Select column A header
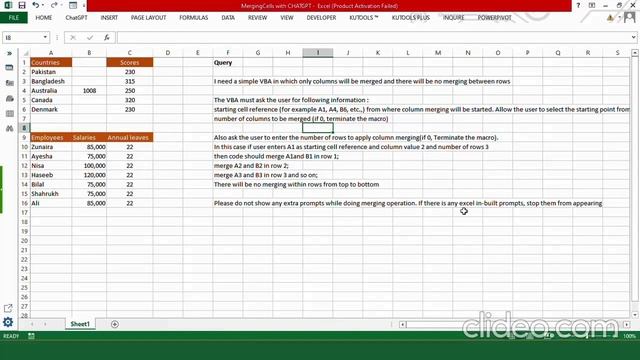This screenshot has width=640, height=360. pyautogui.click(x=51, y=53)
